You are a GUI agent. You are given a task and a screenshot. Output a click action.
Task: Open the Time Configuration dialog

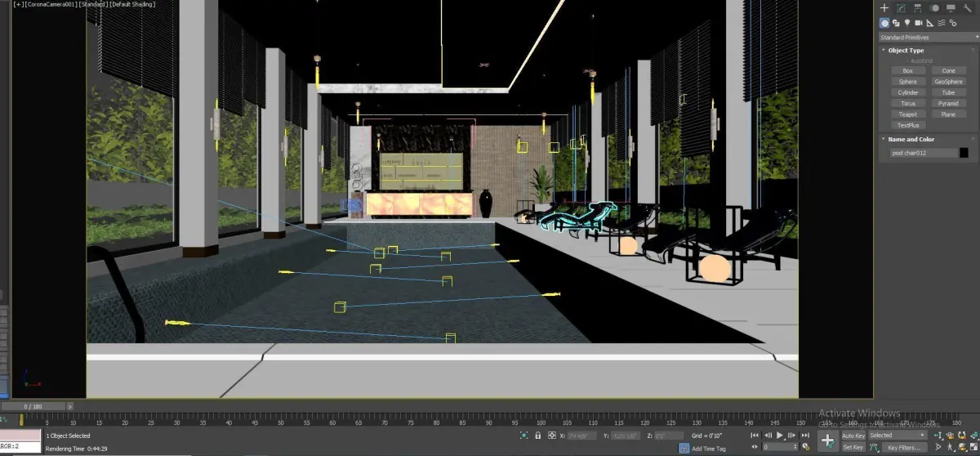(x=805, y=447)
